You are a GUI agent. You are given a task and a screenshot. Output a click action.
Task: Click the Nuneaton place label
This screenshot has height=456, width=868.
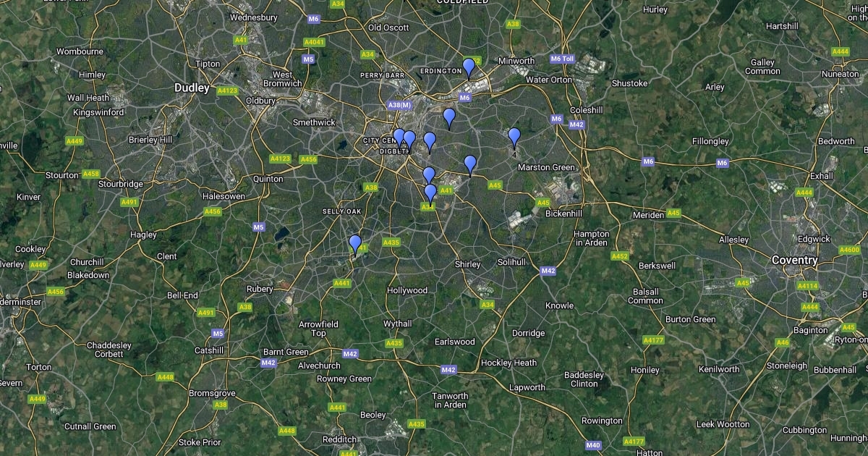tap(840, 74)
